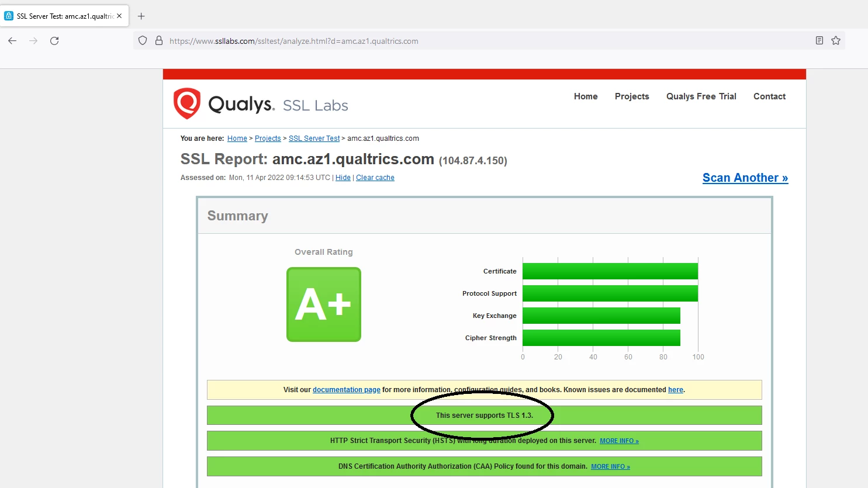
Task: Open the Home navigation menu item
Action: click(x=586, y=96)
